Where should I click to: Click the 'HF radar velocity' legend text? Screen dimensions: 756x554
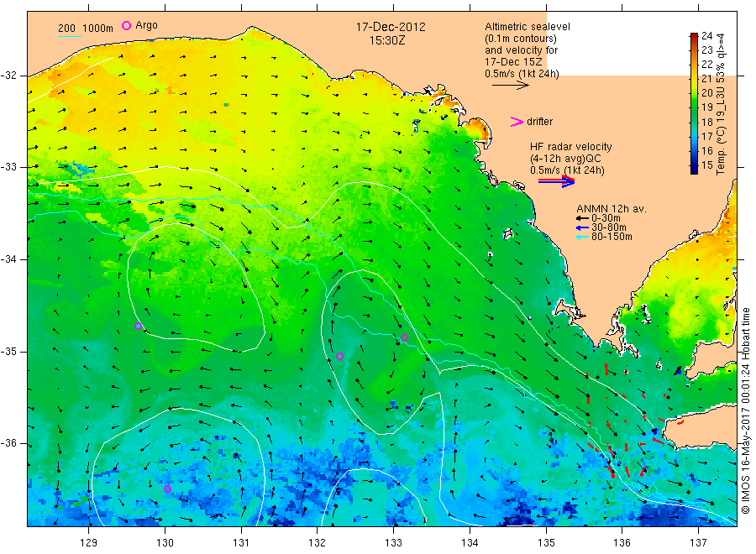point(571,146)
